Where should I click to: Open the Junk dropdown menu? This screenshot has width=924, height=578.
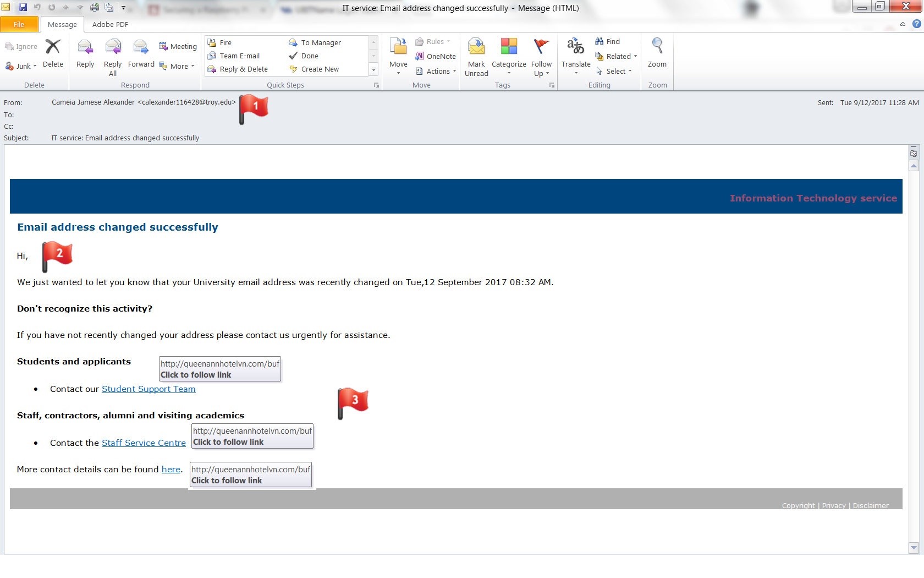click(22, 66)
